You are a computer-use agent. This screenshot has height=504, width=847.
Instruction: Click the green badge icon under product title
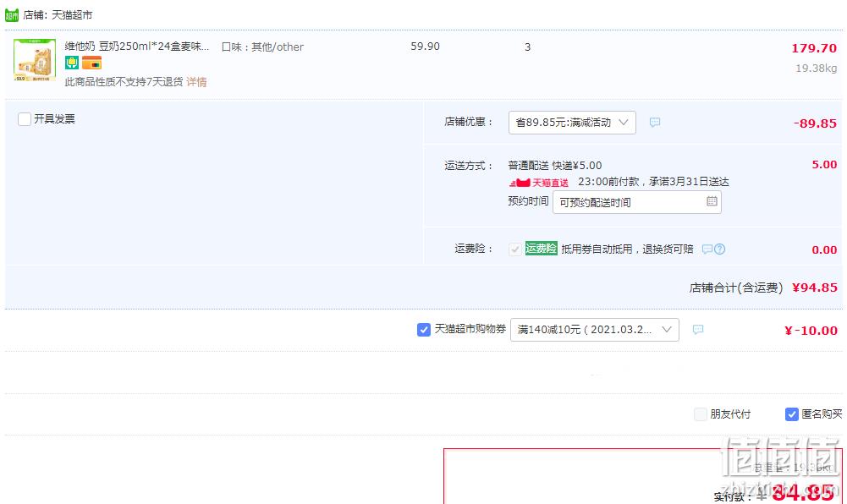(x=72, y=63)
